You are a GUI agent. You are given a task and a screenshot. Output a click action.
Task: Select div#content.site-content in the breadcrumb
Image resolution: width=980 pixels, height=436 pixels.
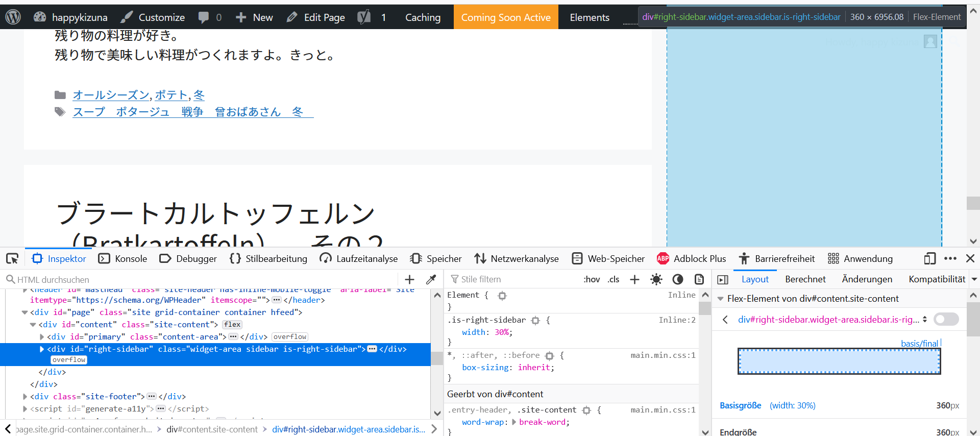coord(212,429)
